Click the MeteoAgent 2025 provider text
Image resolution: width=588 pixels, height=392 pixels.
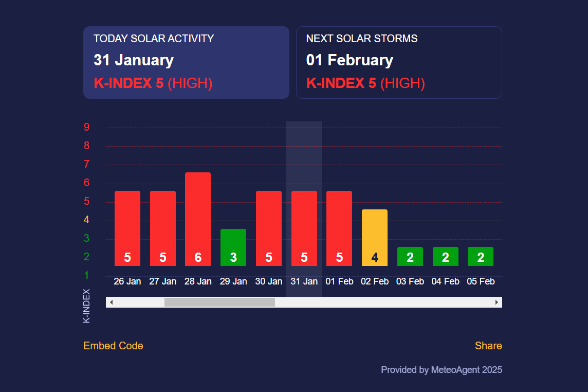coord(442,370)
